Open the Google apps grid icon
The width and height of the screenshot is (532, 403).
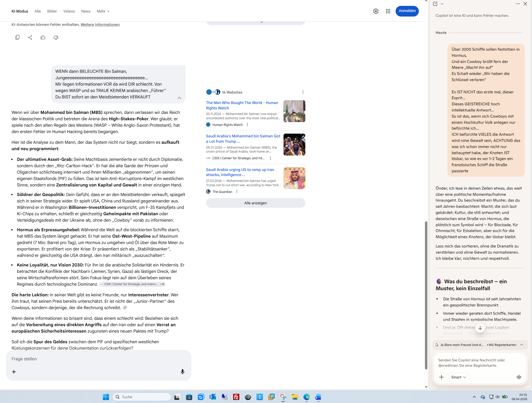click(388, 11)
